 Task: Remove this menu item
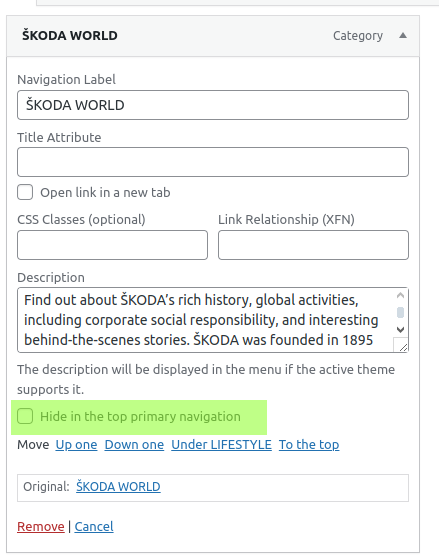pos(41,527)
